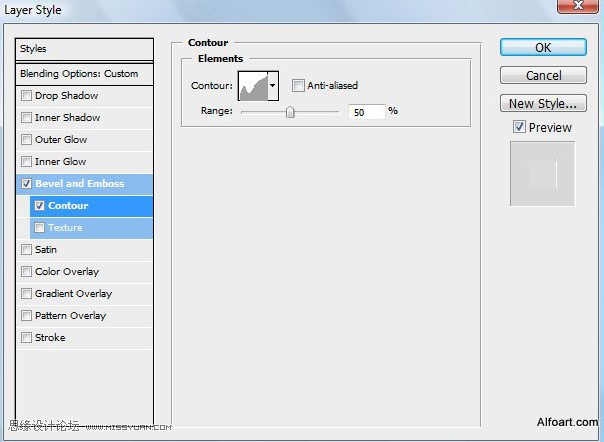Select the Inner Shadow effect label
The width and height of the screenshot is (604, 442).
click(67, 117)
